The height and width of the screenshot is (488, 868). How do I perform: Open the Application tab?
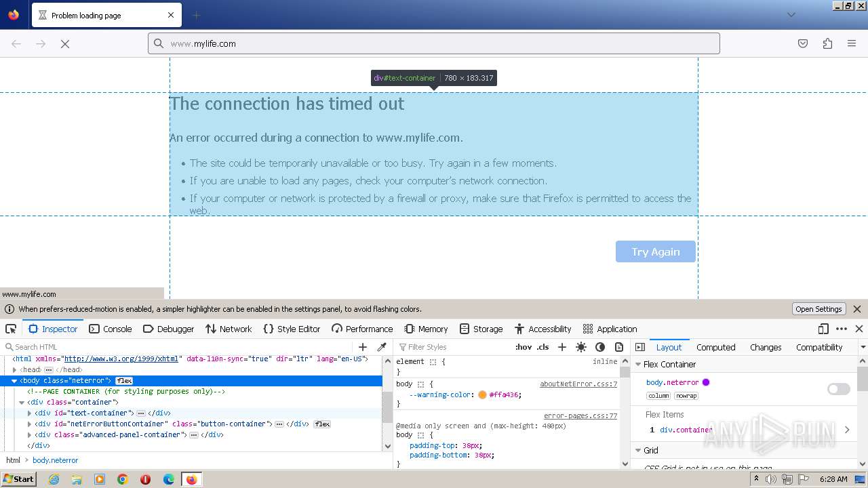tap(610, 329)
